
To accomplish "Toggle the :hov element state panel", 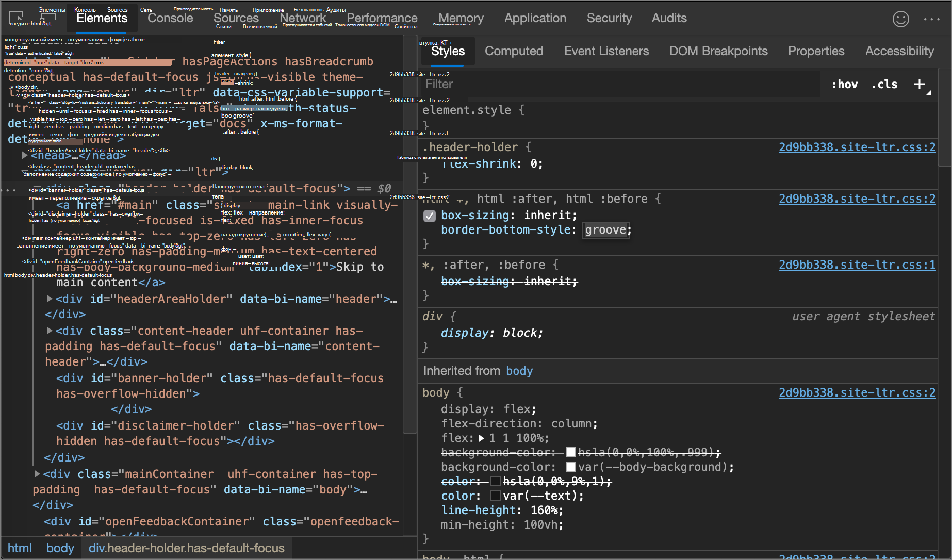I will click(844, 85).
